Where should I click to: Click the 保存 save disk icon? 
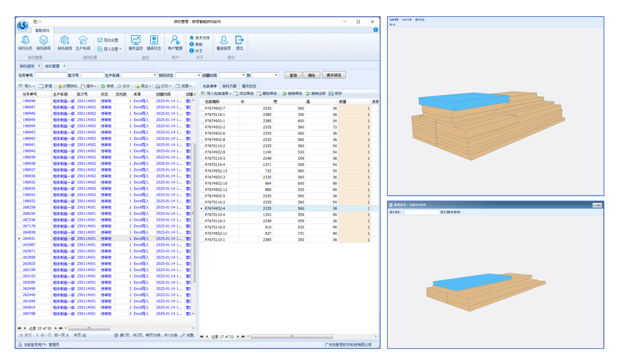pos(331,94)
